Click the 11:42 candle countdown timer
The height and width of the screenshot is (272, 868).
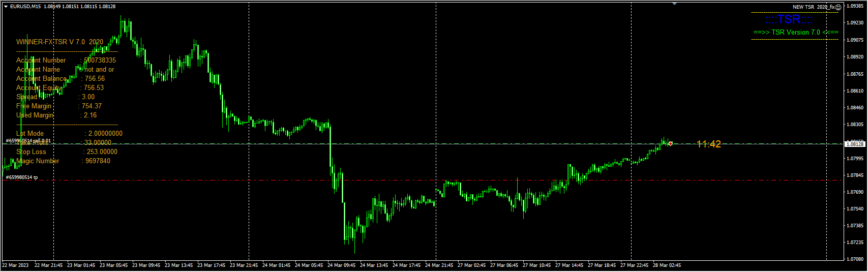point(709,144)
